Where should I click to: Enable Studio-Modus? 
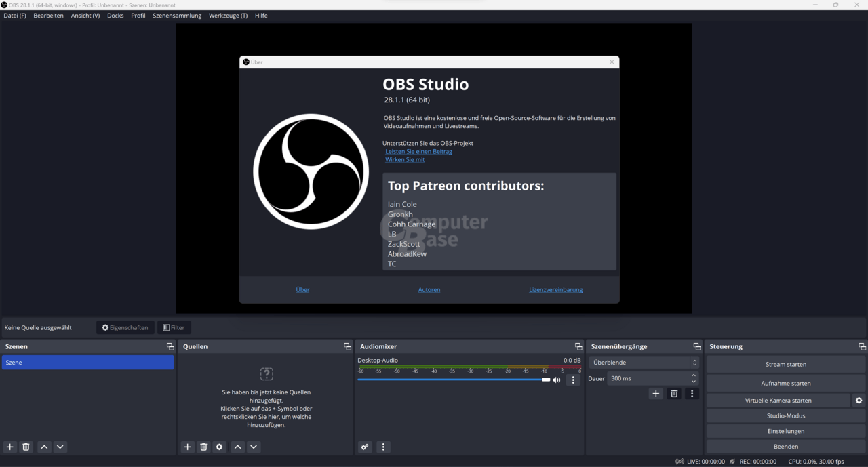pyautogui.click(x=785, y=415)
